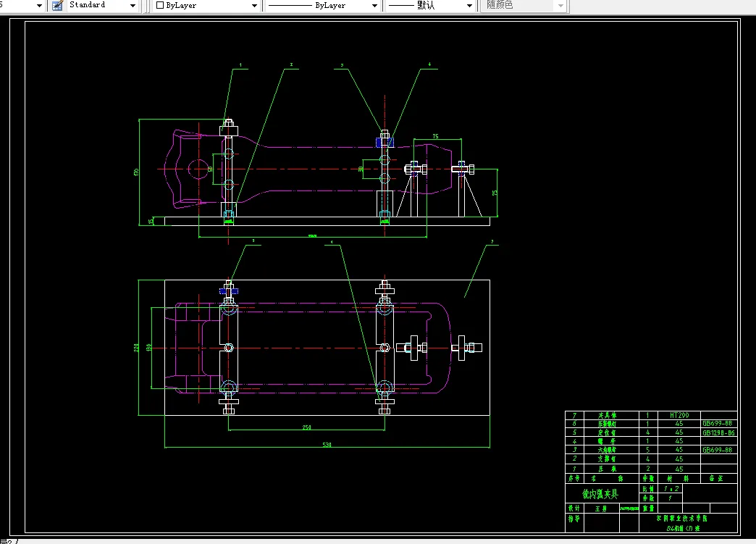Click the horizontal 75 dimension above the bolts
The image size is (756, 544).
435,136
